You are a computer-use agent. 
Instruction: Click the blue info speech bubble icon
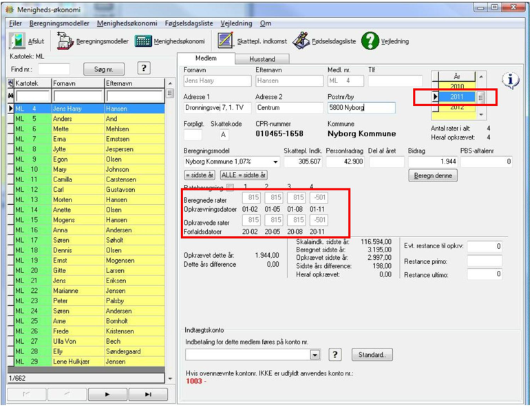(x=510, y=80)
